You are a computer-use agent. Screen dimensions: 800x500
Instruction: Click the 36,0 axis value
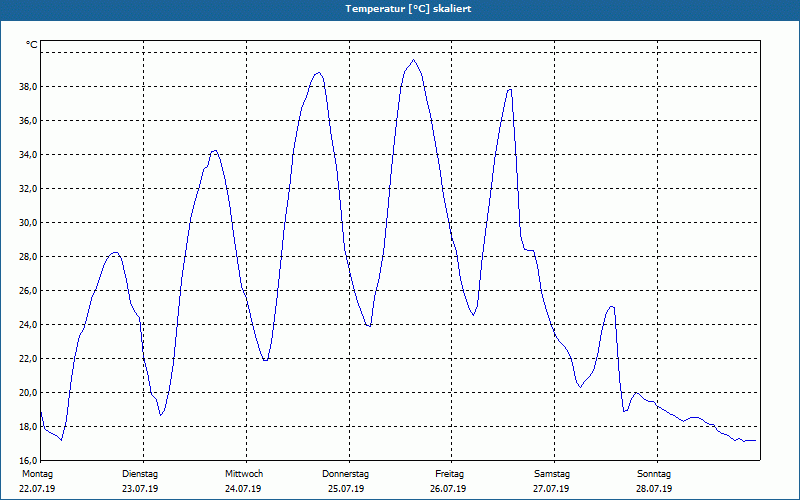click(28, 121)
